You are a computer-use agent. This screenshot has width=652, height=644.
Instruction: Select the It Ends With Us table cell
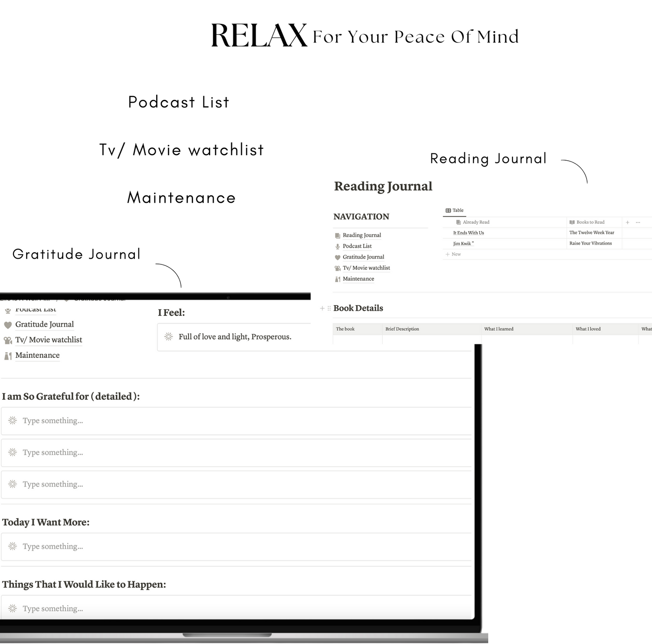click(468, 233)
